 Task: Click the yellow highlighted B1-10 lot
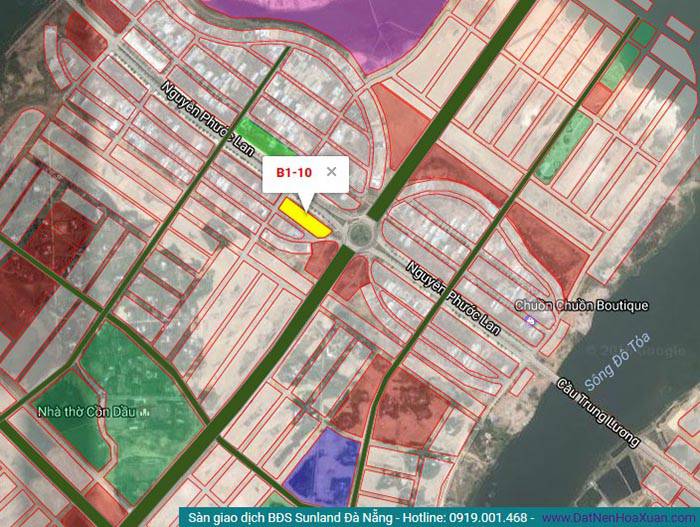304,217
